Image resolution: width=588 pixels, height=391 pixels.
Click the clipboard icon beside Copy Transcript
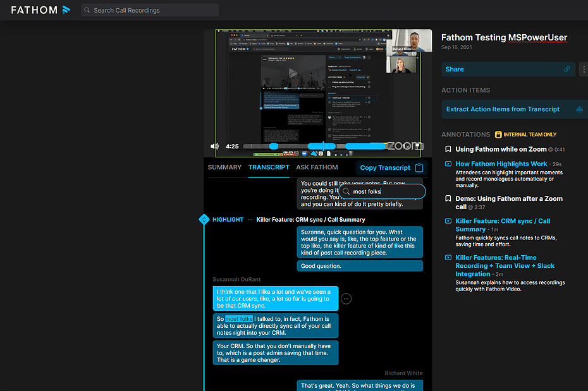pos(419,168)
